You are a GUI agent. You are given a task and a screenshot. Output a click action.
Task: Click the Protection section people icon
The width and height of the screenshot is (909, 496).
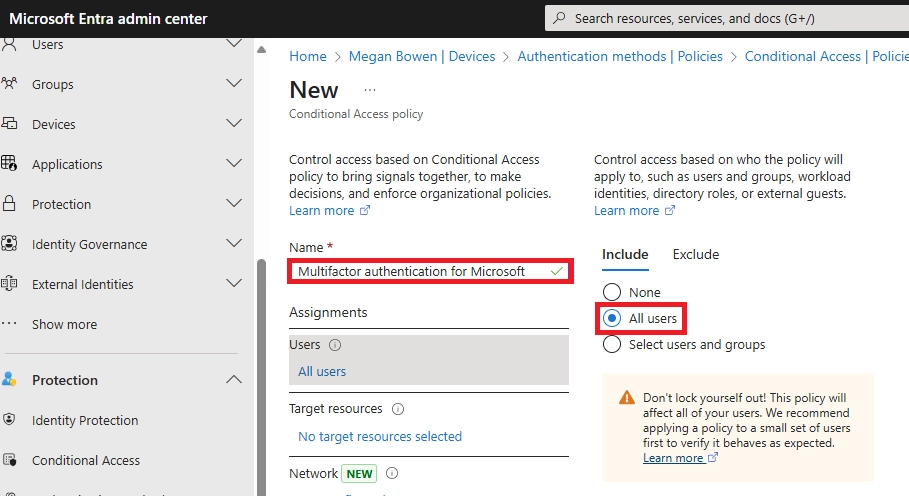tap(9, 380)
